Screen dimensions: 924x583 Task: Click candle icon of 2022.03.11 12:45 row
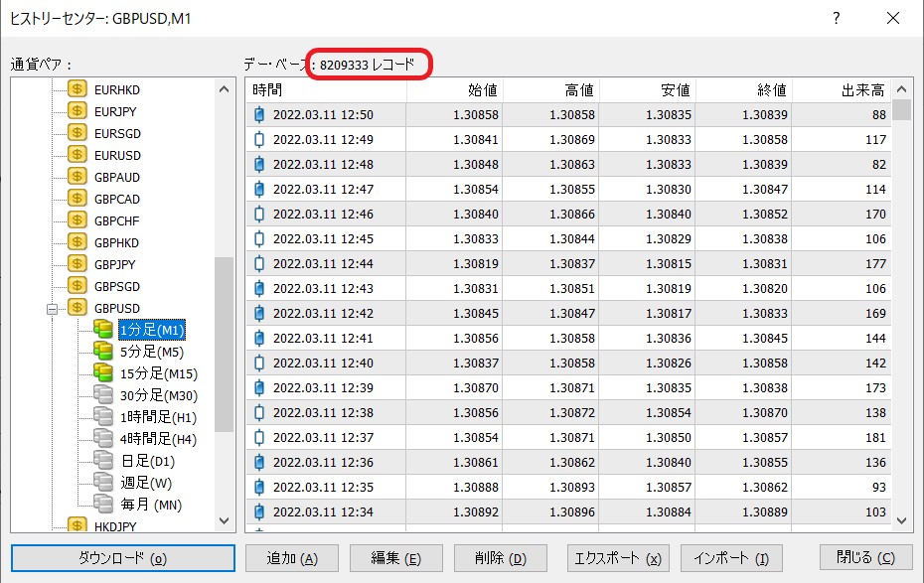click(x=260, y=238)
